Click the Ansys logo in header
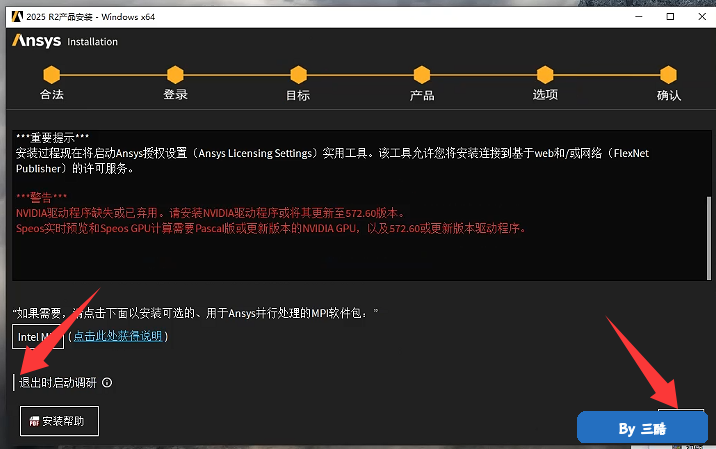 37,41
